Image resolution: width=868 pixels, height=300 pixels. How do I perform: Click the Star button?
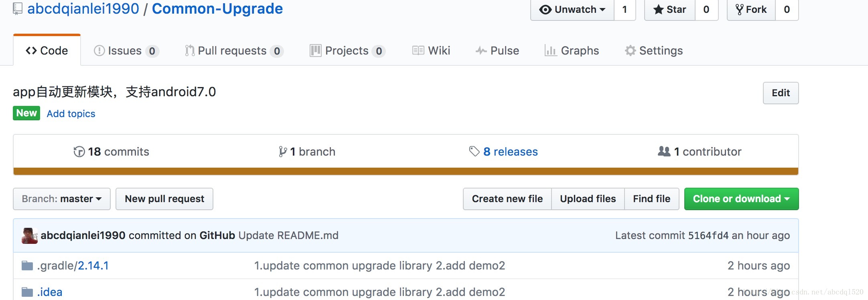(669, 10)
